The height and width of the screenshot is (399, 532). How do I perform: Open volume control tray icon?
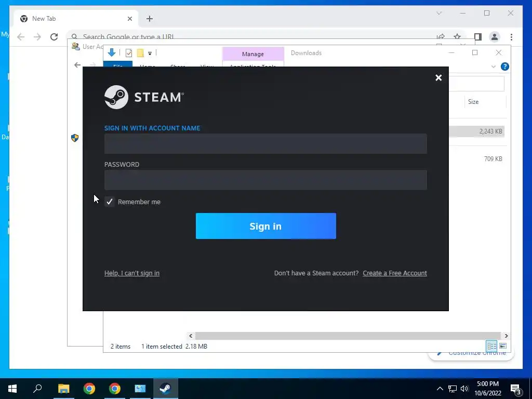pos(464,389)
